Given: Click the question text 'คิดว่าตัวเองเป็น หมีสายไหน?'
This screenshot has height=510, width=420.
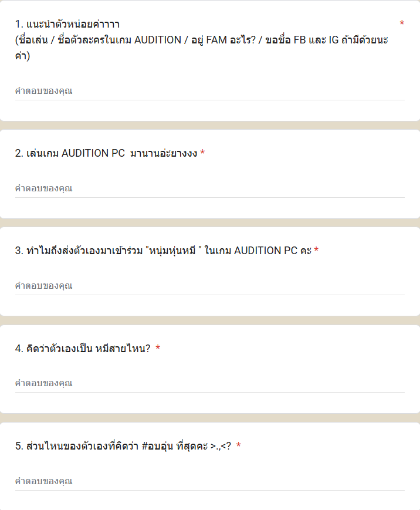Looking at the screenshot, I should tap(88, 349).
